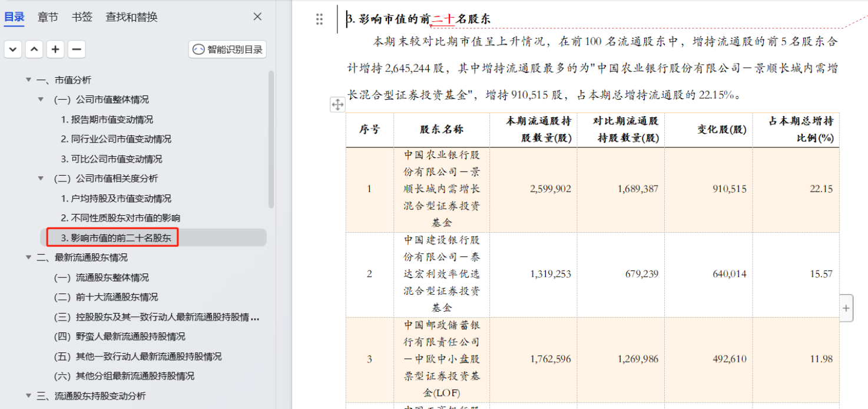Click the 本期流通股持股数量(股) column header
Image resolution: width=868 pixels, height=409 pixels.
534,130
